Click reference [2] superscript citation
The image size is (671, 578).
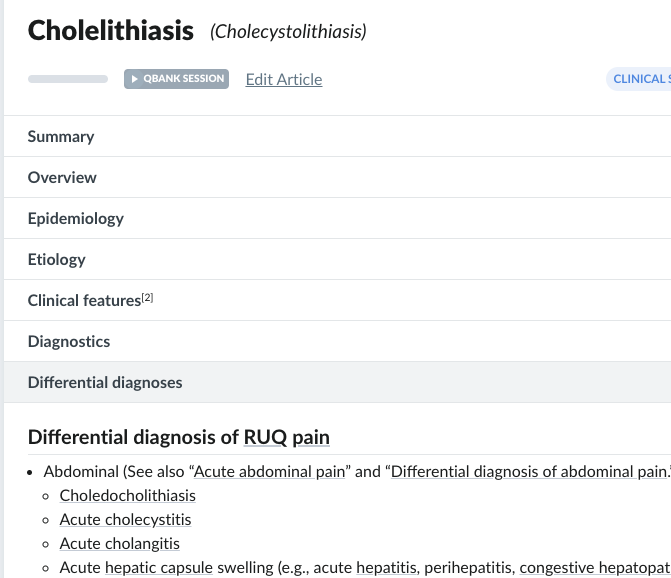point(148,297)
